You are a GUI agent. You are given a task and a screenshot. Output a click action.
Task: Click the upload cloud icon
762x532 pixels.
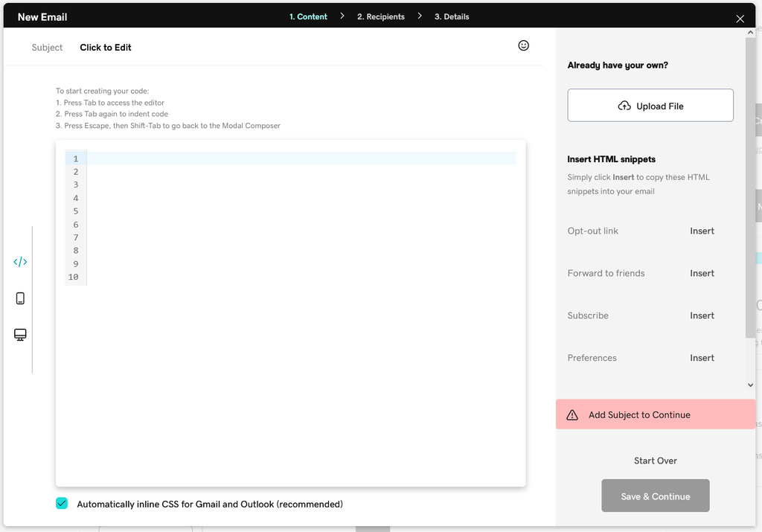(624, 106)
